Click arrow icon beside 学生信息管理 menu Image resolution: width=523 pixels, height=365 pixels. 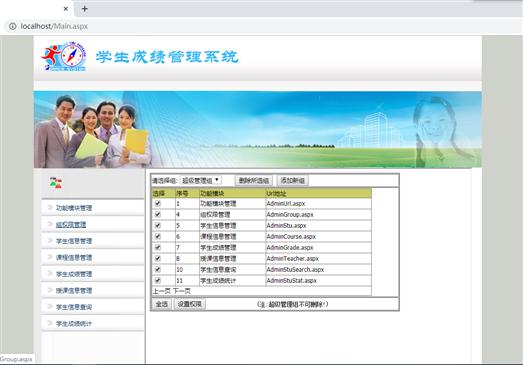tap(50, 240)
